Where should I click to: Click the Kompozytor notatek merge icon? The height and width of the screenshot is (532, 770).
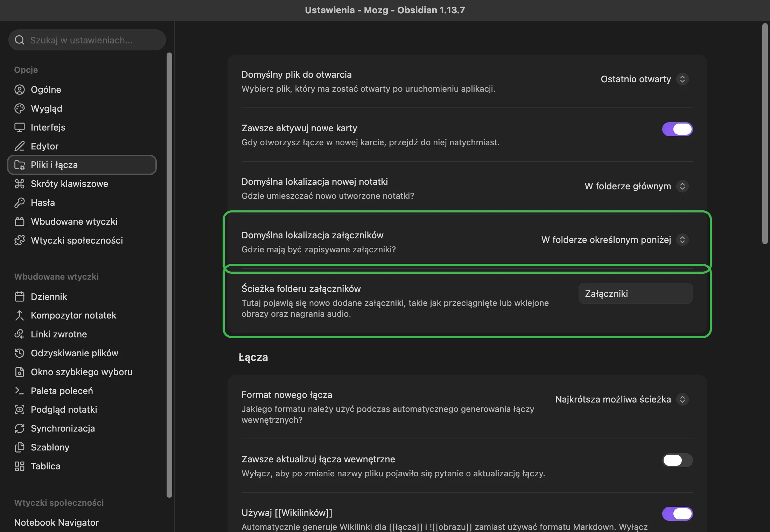pos(20,315)
